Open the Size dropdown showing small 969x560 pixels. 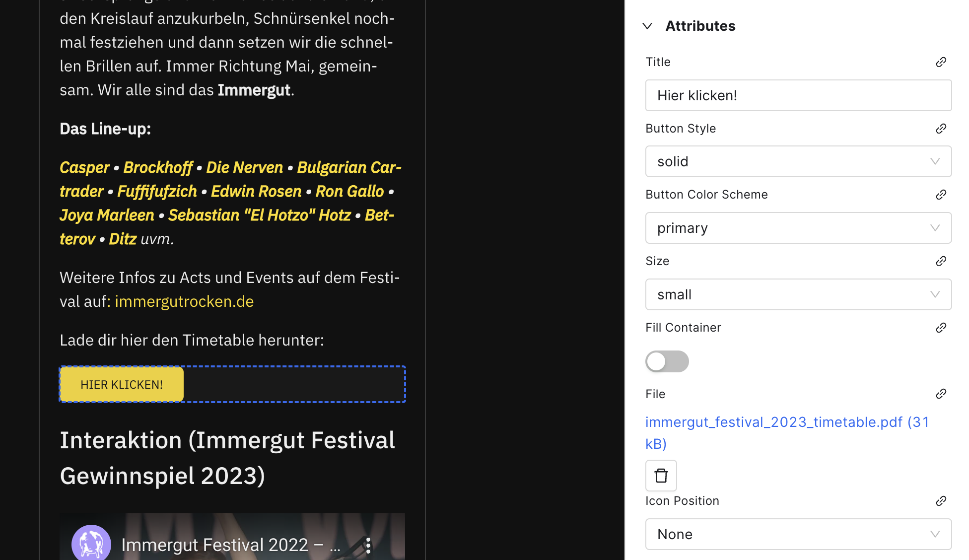tap(798, 294)
